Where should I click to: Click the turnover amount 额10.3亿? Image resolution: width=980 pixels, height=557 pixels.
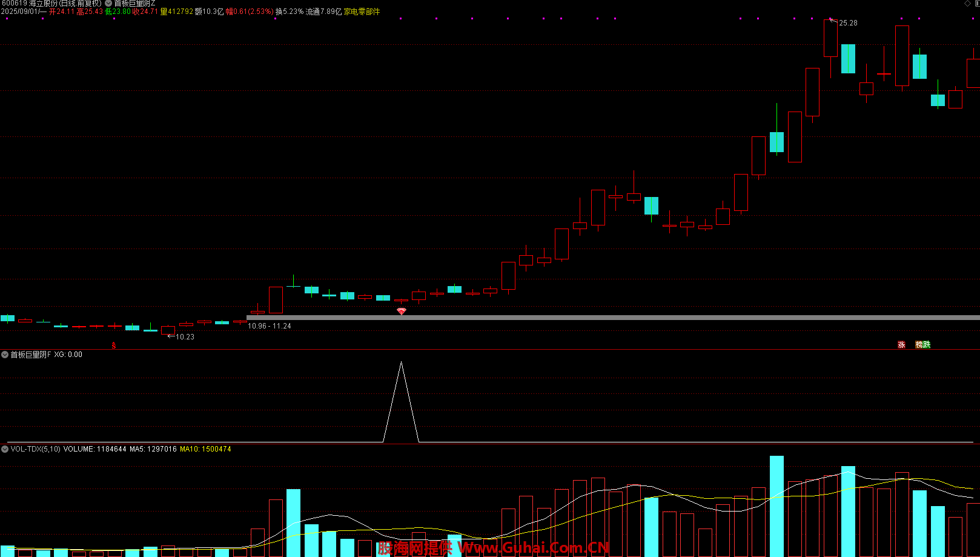pos(210,12)
